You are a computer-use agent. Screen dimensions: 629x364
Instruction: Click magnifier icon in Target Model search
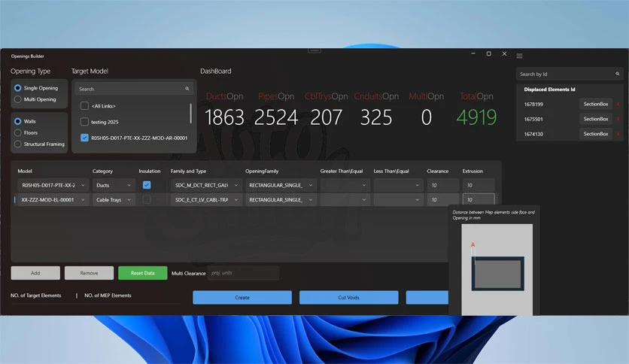coord(187,89)
